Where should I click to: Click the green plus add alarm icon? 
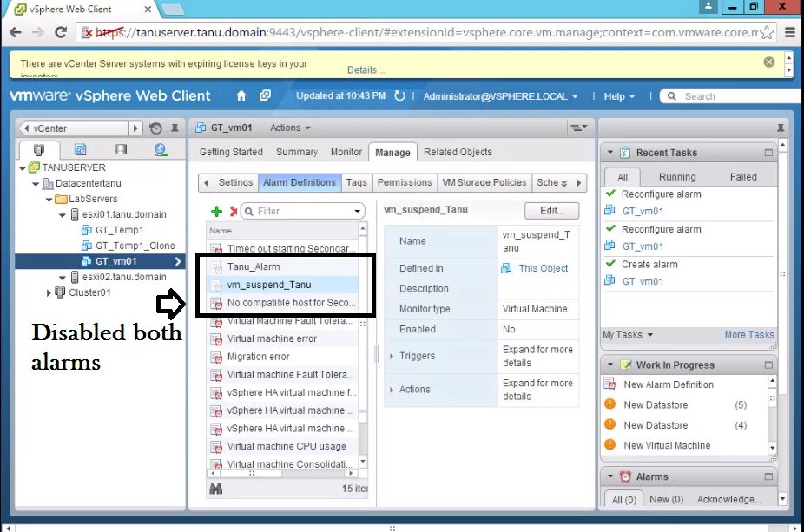(x=216, y=211)
